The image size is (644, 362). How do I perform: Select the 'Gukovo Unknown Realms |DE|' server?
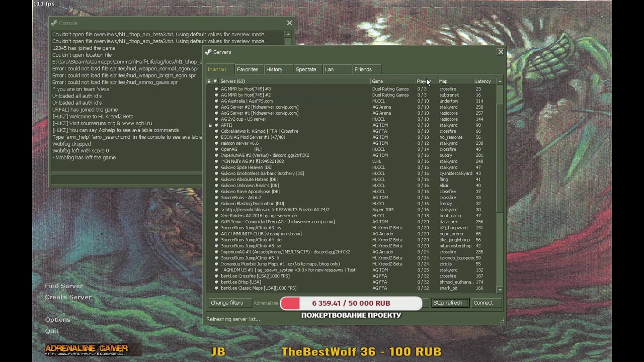pyautogui.click(x=352, y=186)
